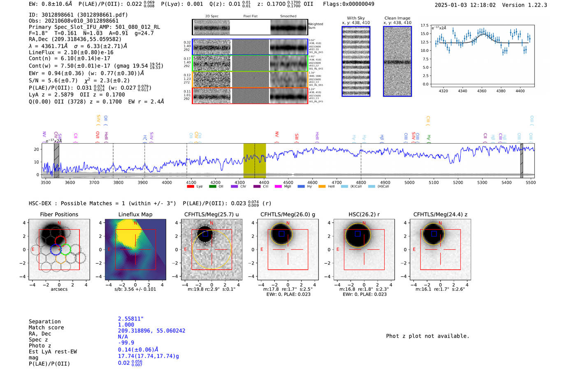
Task: Click the ID: 3012898661 text line
Action: (78, 15)
